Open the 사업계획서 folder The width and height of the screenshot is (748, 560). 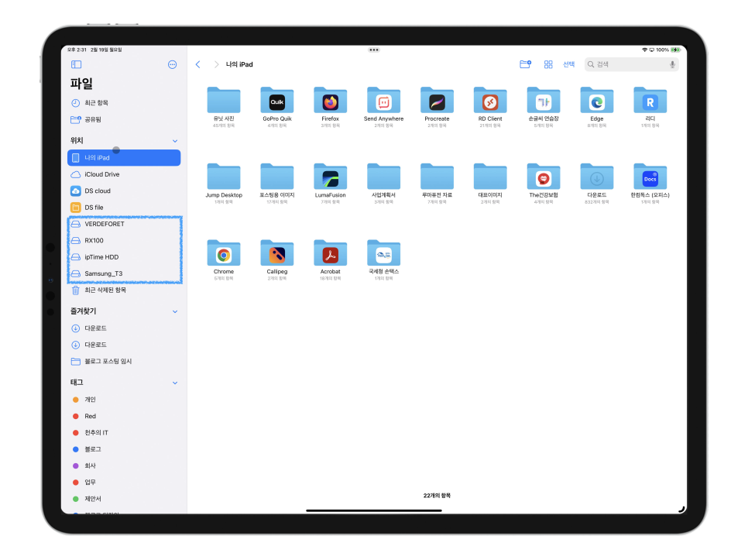(x=383, y=184)
